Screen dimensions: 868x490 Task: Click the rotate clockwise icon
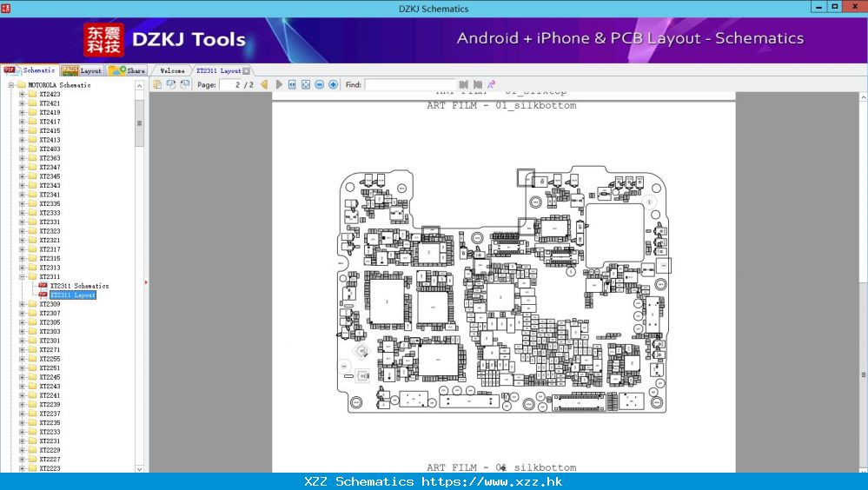point(185,85)
